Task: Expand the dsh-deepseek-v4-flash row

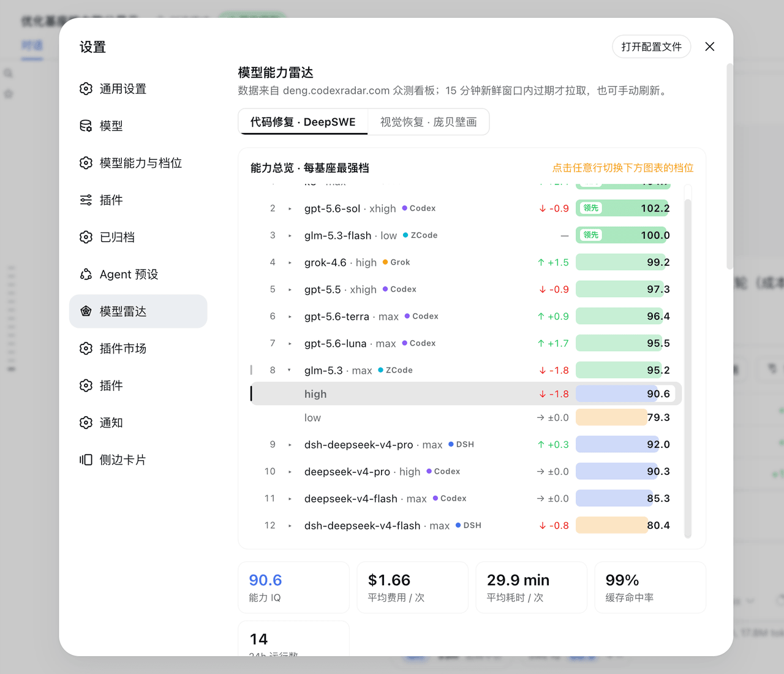Action: pos(290,525)
